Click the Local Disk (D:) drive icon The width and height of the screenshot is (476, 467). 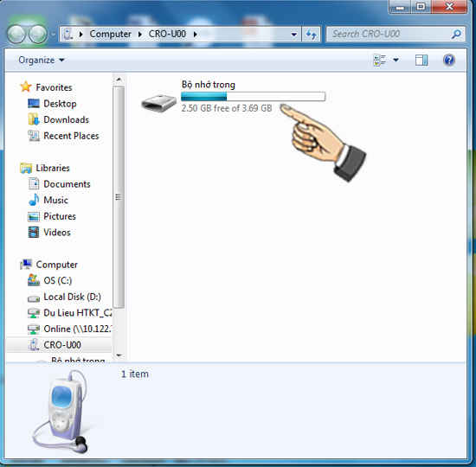click(34, 298)
